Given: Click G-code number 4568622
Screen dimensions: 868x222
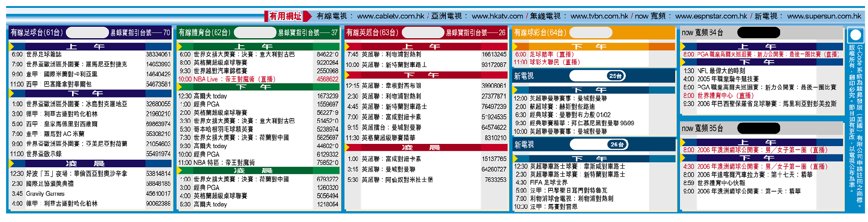Looking at the screenshot, I should click(x=328, y=79).
